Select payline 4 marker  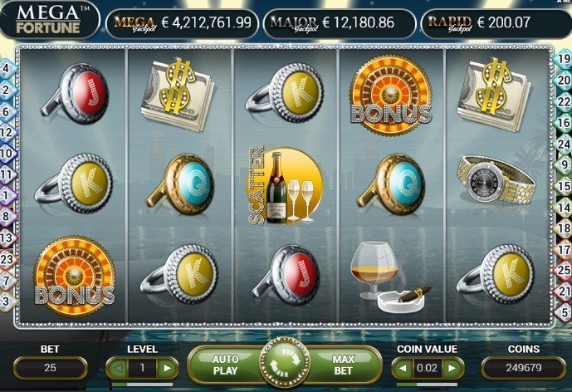pyautogui.click(x=6, y=68)
